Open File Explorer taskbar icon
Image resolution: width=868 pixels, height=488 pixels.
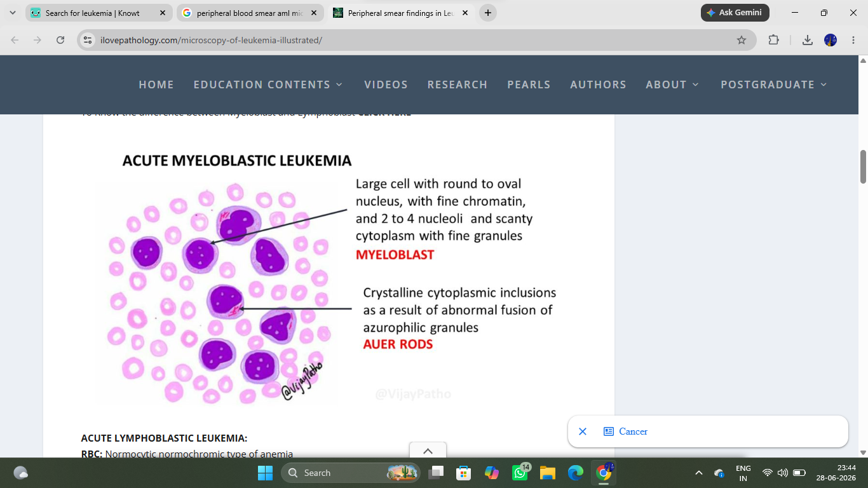[x=548, y=473]
